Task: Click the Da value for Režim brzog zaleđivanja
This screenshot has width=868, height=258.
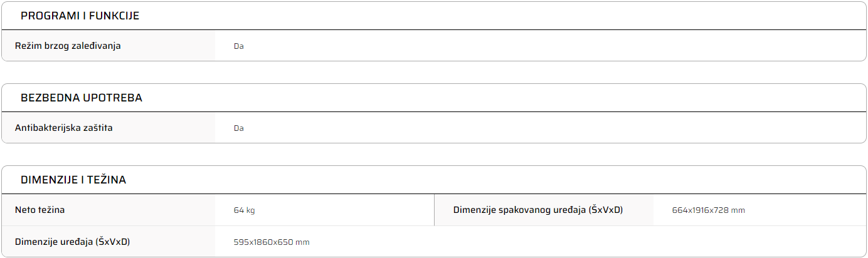Action: pos(238,46)
